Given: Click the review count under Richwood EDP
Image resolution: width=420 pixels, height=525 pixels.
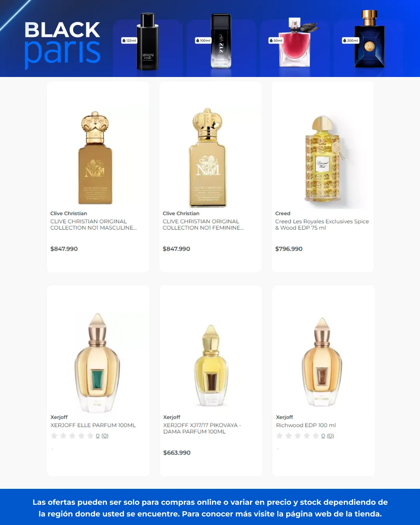Looking at the screenshot, I should [x=327, y=436].
